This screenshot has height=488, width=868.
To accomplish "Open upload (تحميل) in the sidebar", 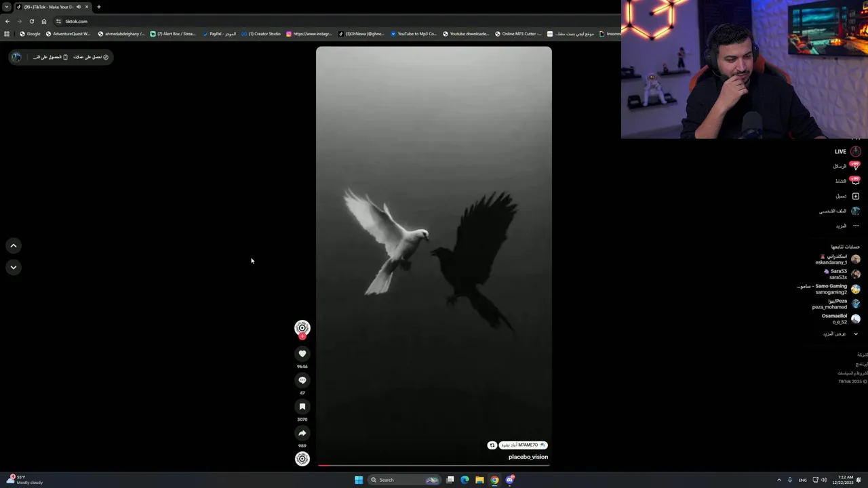I will (848, 196).
